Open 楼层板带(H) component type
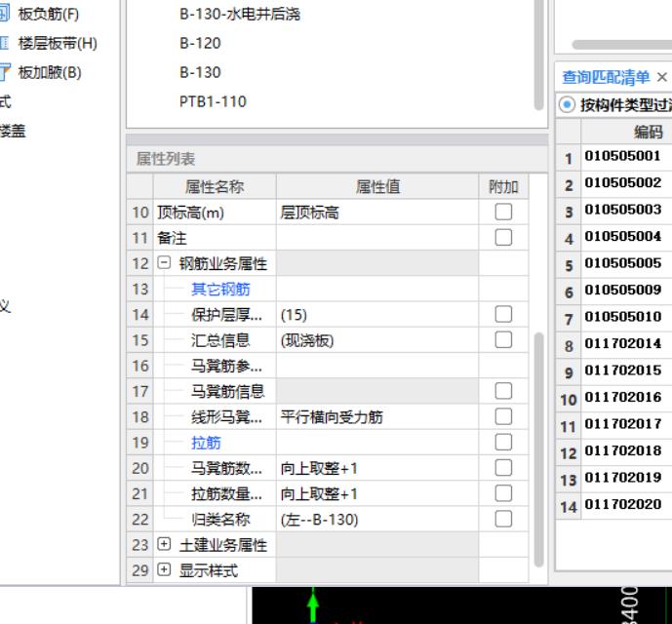Image resolution: width=672 pixels, height=624 pixels. (x=58, y=43)
